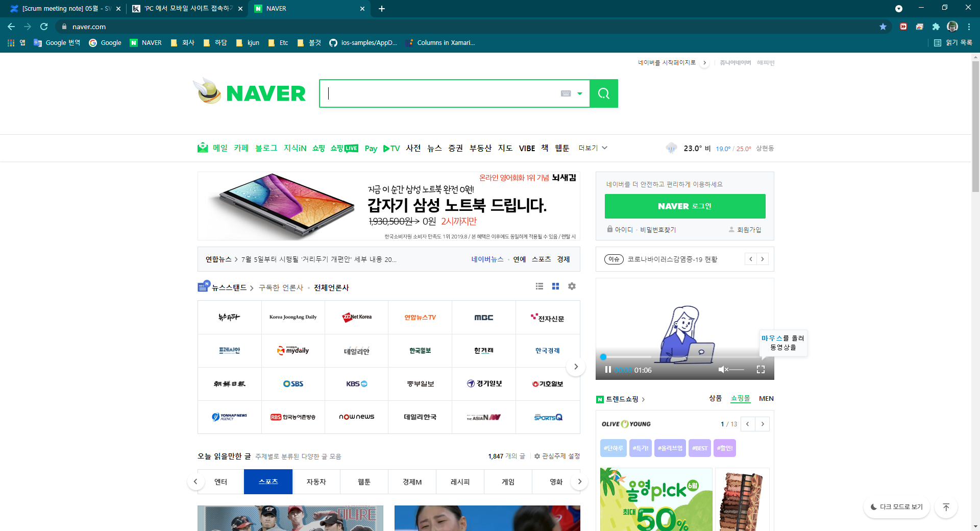The height and width of the screenshot is (531, 980).
Task: Click the scroll-to-top arrow button
Action: [946, 507]
